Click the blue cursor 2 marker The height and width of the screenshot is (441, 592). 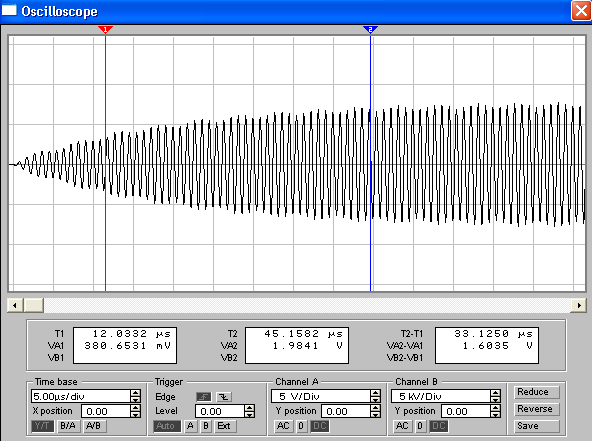[370, 29]
